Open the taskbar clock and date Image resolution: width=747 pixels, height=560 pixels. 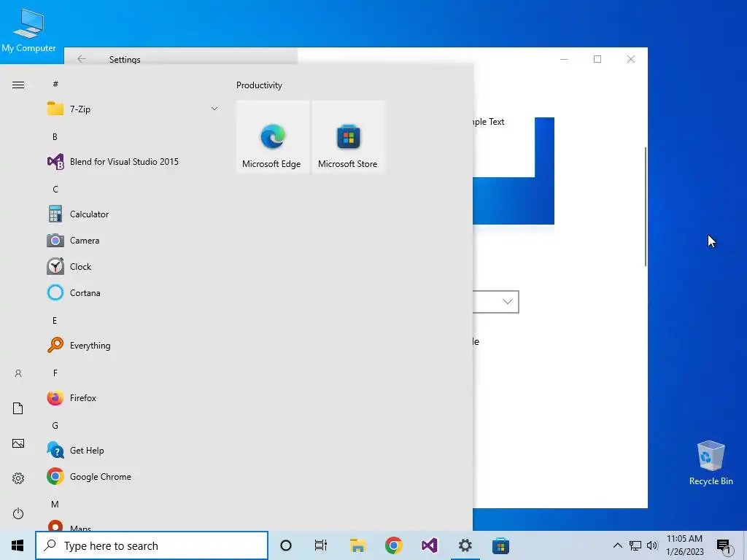coord(684,545)
